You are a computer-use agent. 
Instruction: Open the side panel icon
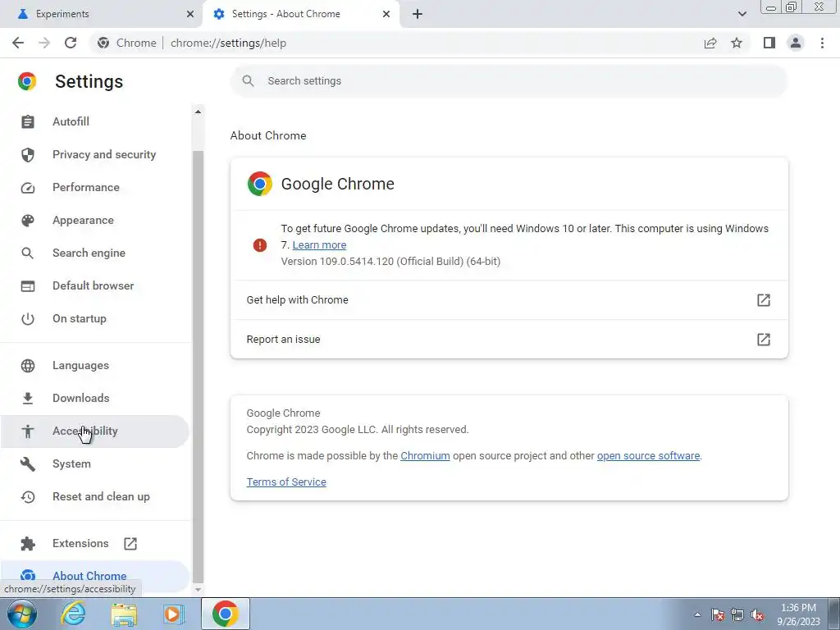point(769,43)
